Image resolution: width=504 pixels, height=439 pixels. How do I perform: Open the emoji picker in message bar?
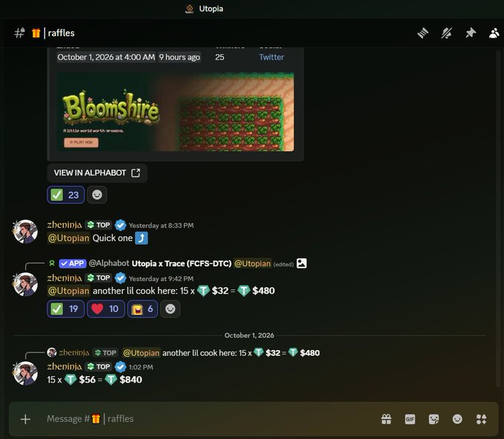point(457,419)
